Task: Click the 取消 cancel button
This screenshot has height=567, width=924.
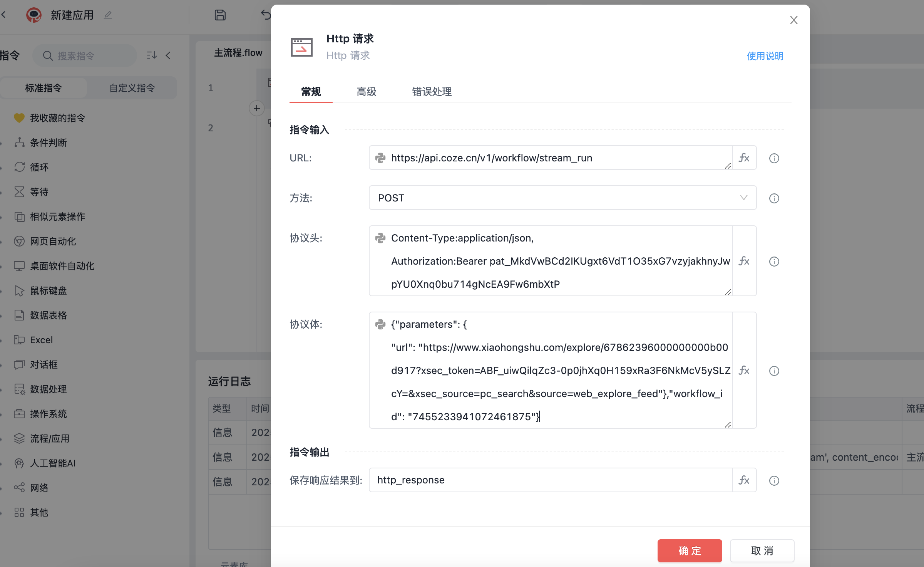Action: 762,550
